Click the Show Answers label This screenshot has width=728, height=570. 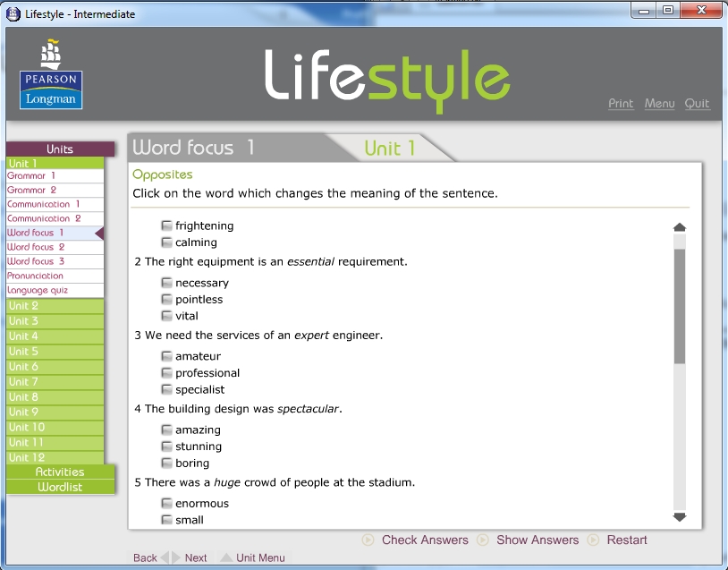(538, 540)
